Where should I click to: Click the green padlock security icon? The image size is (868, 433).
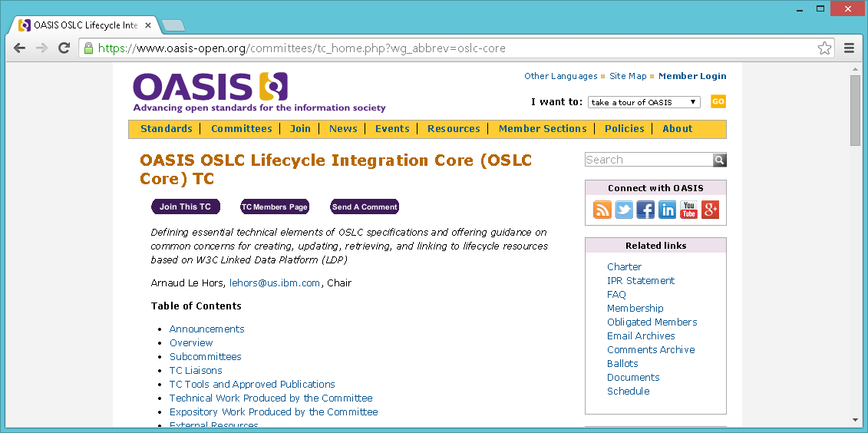pos(88,48)
